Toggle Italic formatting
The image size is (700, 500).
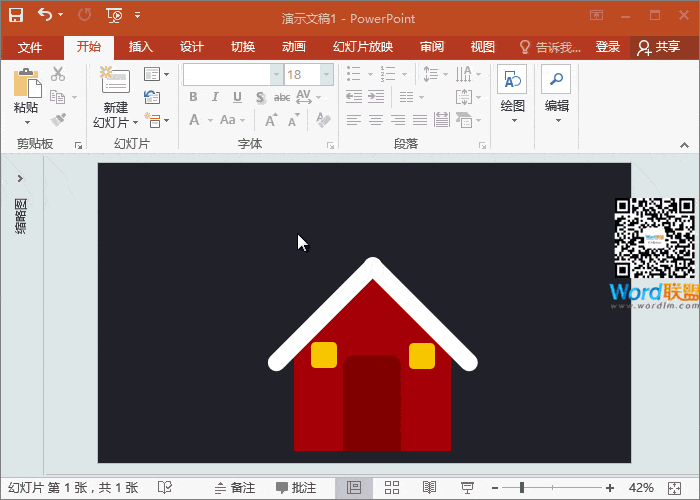[215, 97]
